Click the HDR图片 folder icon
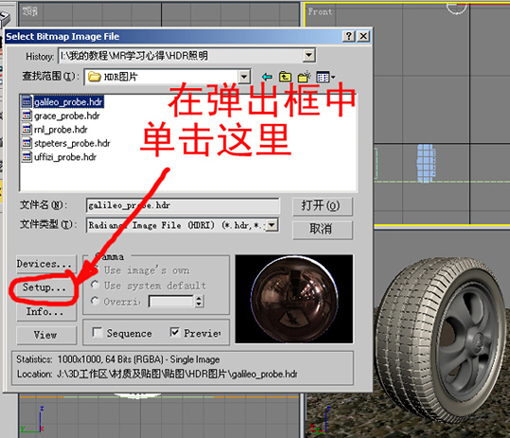 (x=94, y=77)
